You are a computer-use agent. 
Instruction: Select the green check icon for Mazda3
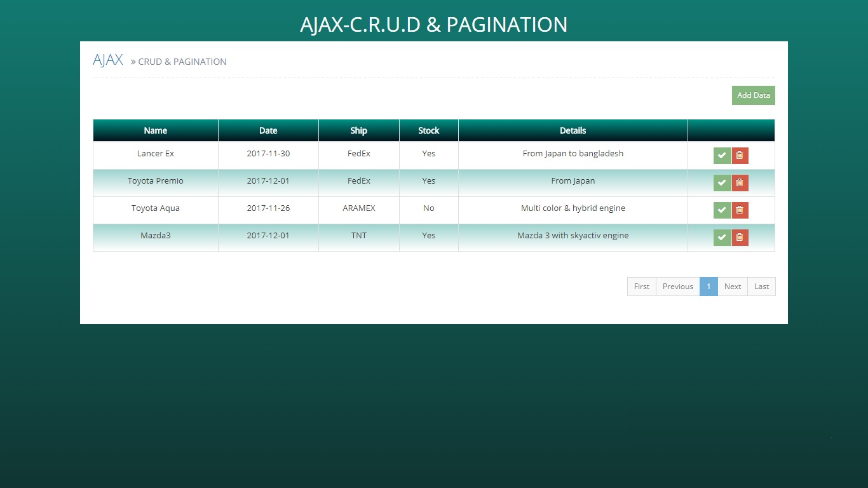pyautogui.click(x=721, y=237)
